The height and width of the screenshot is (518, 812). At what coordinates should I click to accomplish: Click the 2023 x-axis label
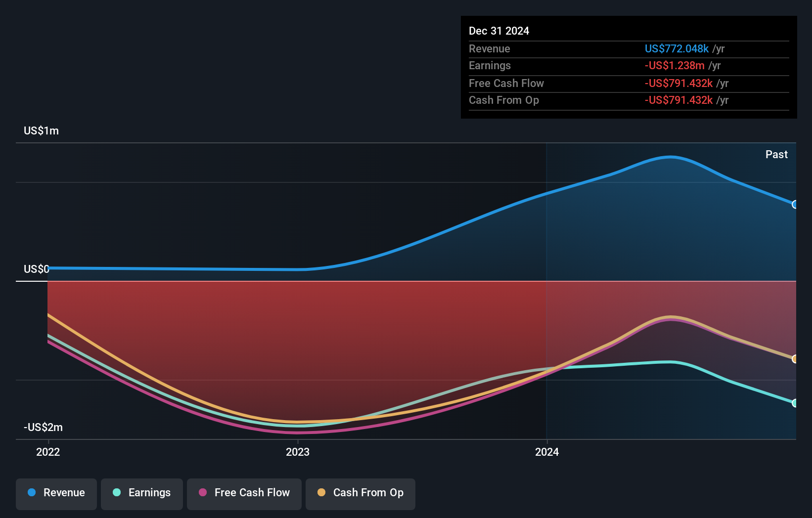[298, 452]
